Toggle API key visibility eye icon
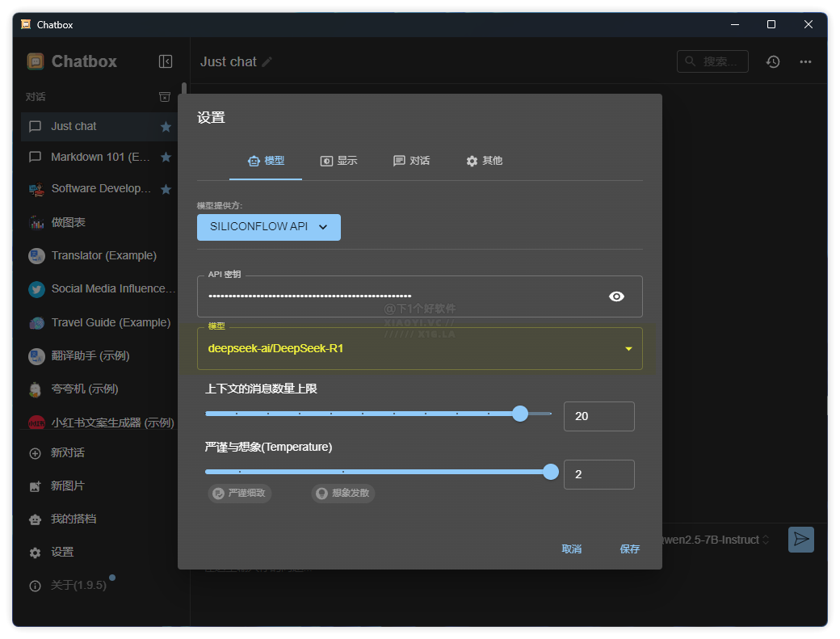The width and height of the screenshot is (840, 639). tap(616, 296)
